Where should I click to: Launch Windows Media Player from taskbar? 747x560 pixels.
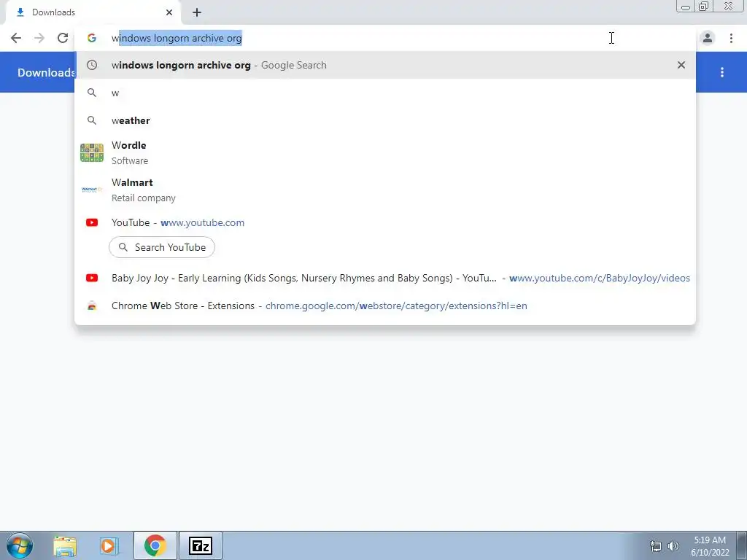pyautogui.click(x=109, y=545)
